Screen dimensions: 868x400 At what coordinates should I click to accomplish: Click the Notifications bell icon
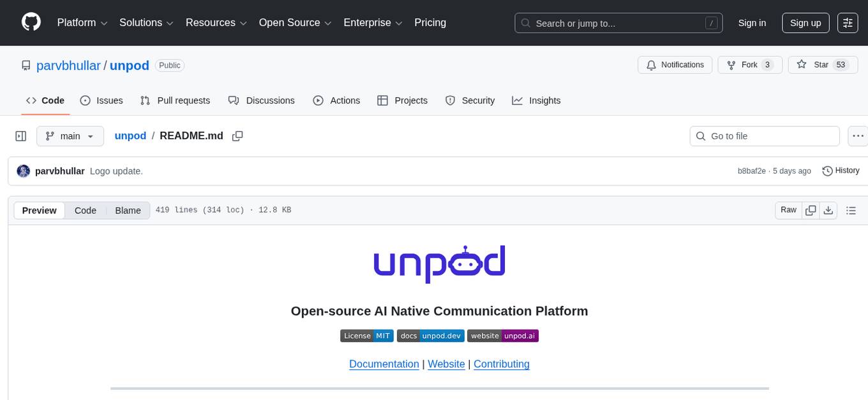click(x=651, y=65)
